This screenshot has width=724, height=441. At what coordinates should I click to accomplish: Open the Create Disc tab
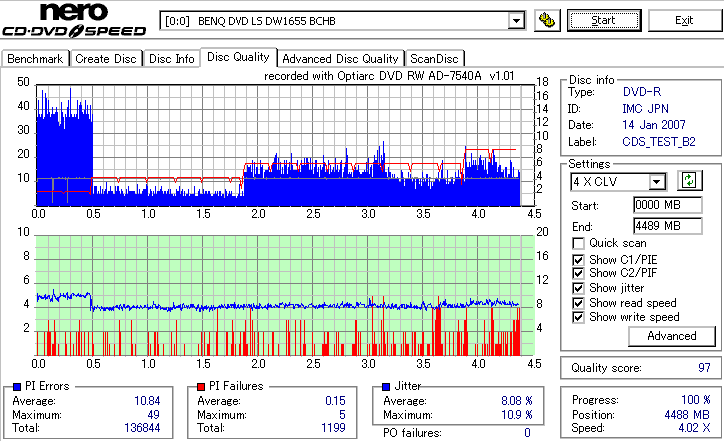point(106,59)
